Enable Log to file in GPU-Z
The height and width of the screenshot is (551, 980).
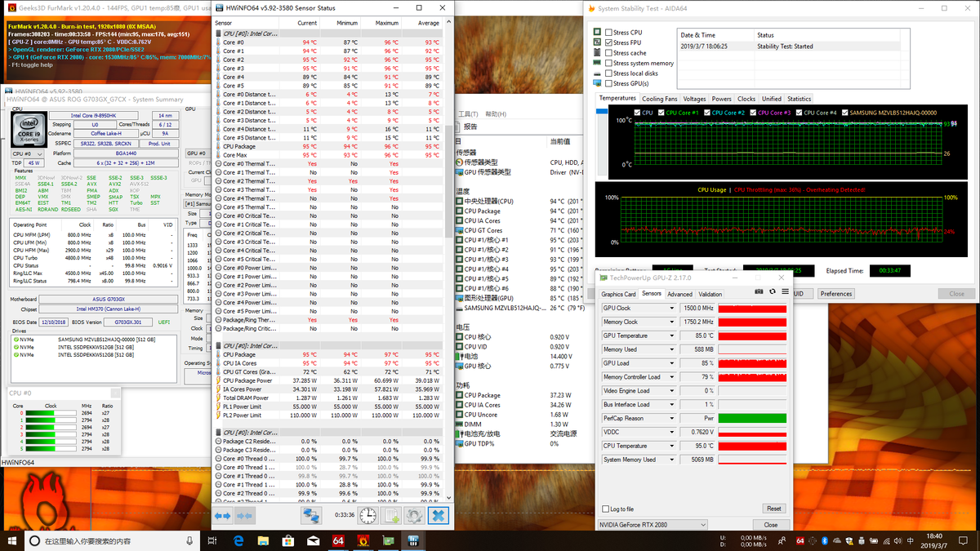(x=605, y=509)
